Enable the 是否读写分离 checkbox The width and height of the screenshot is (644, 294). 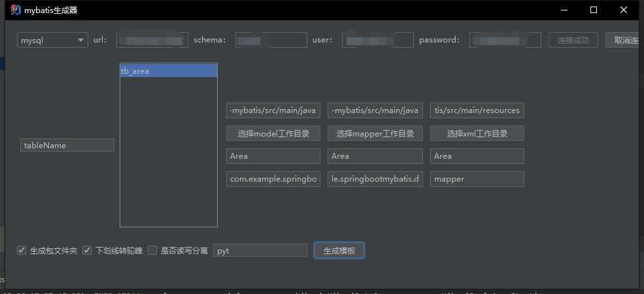click(x=152, y=250)
